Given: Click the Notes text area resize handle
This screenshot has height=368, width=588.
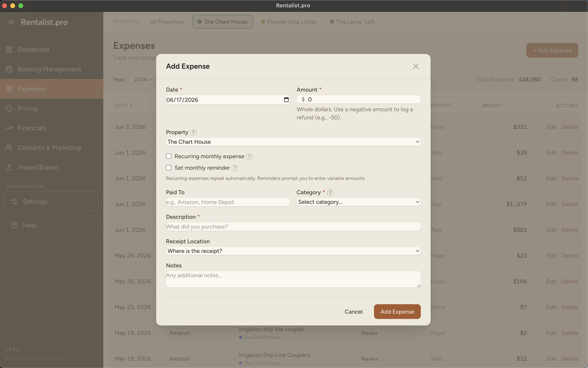Looking at the screenshot, I should pos(419,285).
